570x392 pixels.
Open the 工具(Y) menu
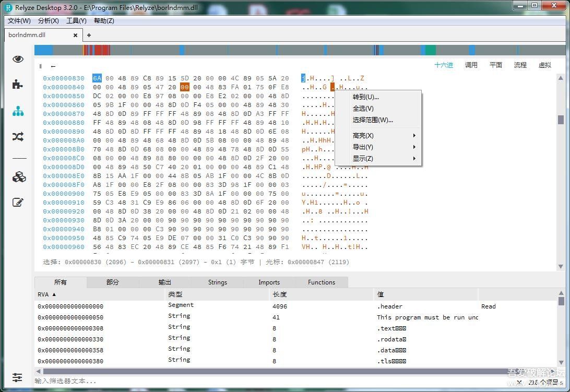click(x=76, y=20)
